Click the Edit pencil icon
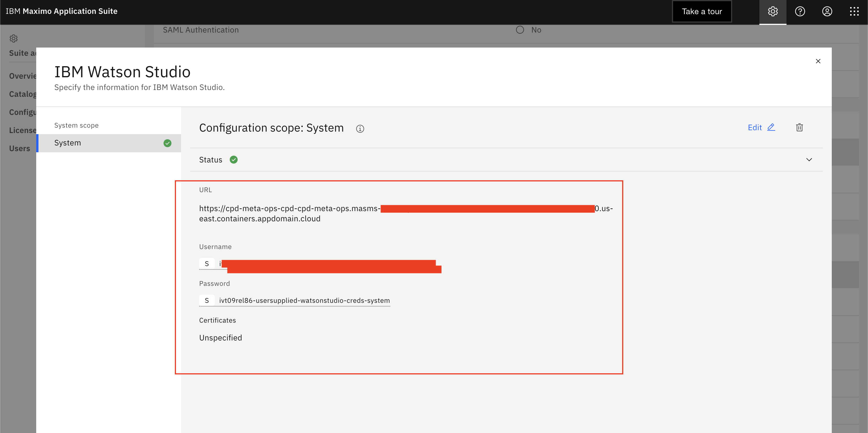 pos(771,127)
